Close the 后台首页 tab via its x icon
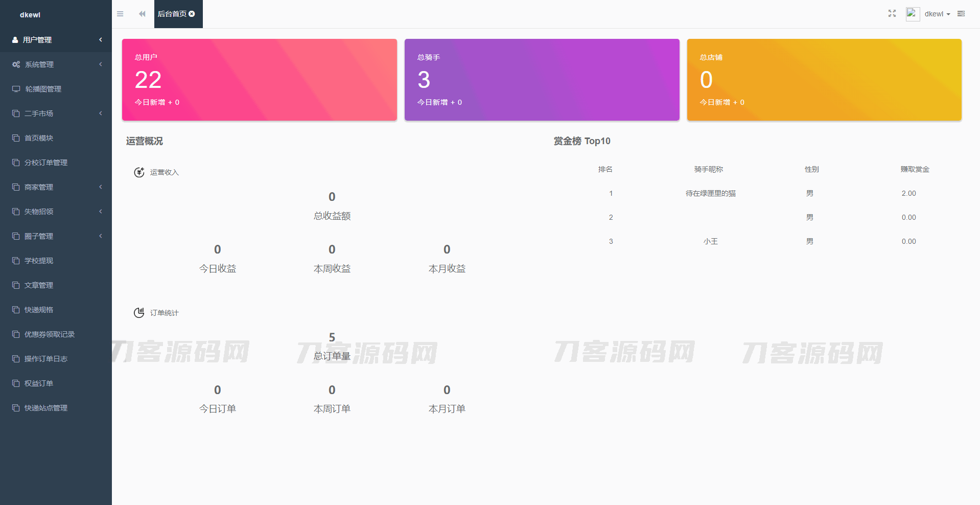This screenshot has height=505, width=980. click(192, 14)
